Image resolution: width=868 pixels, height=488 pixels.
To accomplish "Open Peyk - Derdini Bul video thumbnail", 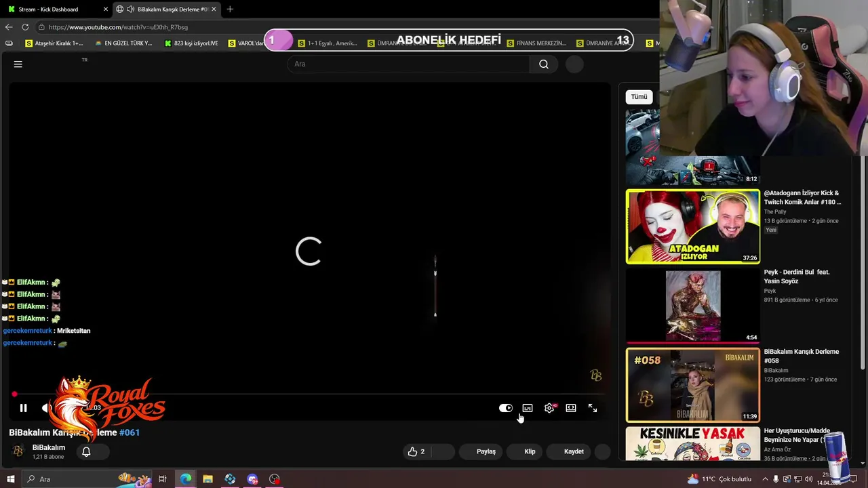I will [x=692, y=306].
